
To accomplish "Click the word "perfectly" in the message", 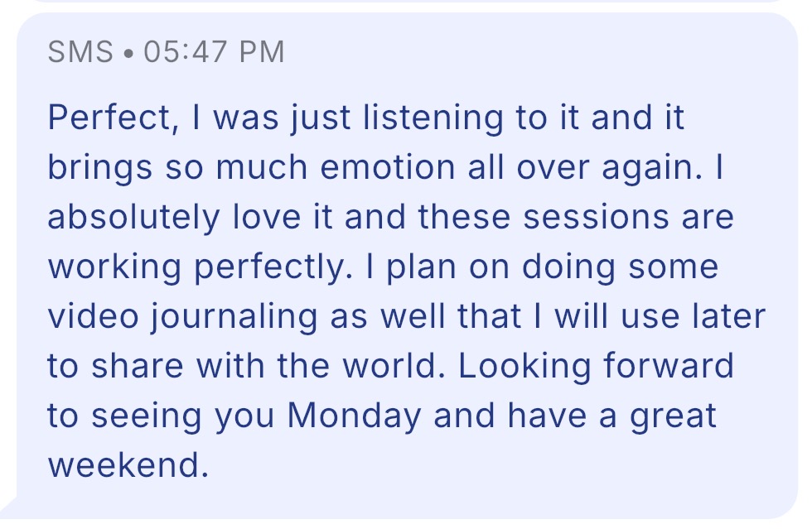I will click(x=269, y=267).
